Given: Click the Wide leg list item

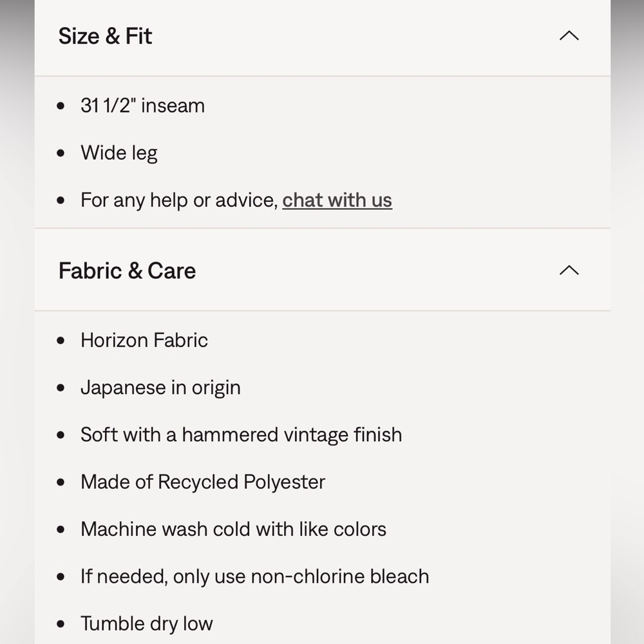Looking at the screenshot, I should tap(119, 153).
